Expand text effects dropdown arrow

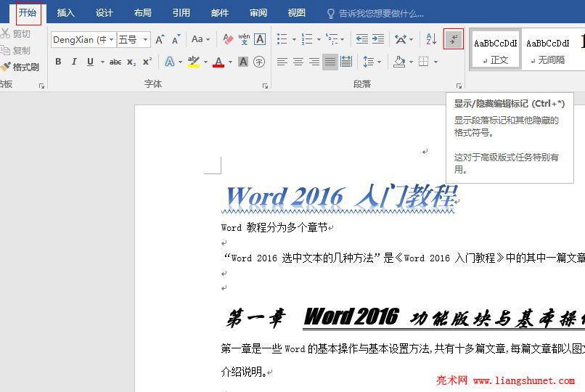tap(180, 62)
